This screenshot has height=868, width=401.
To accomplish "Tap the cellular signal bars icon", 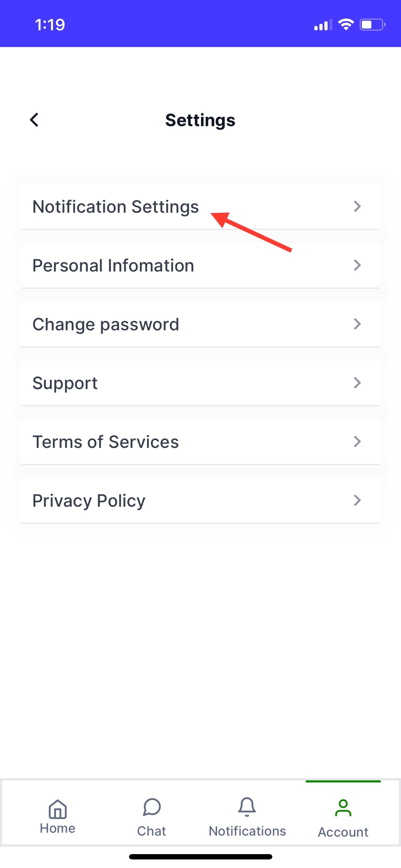I will 323,25.
